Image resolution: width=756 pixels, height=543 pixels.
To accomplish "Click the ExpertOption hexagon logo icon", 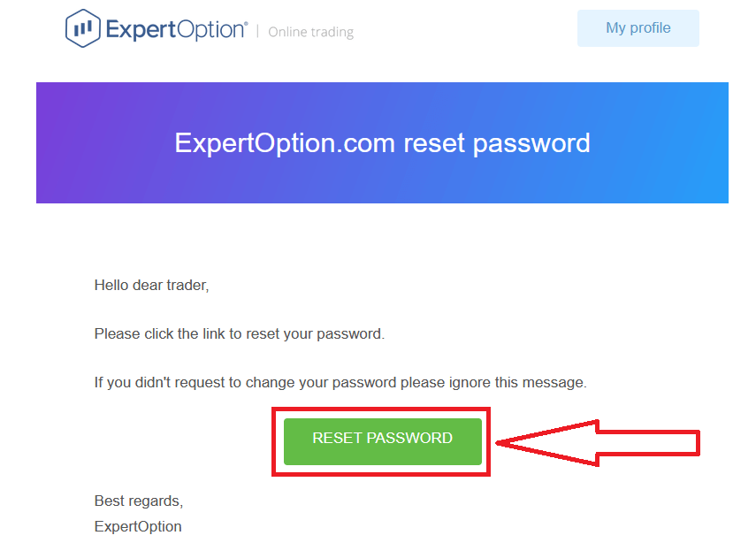I will (x=83, y=27).
